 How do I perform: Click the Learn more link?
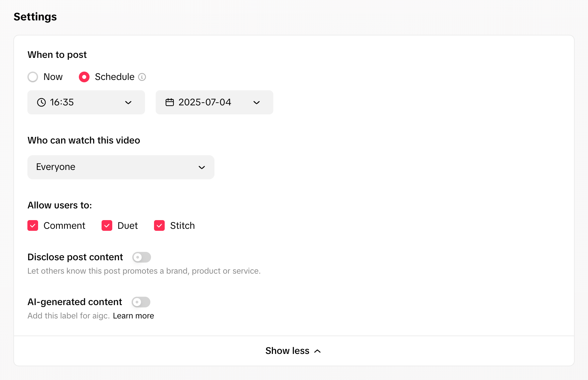133,315
